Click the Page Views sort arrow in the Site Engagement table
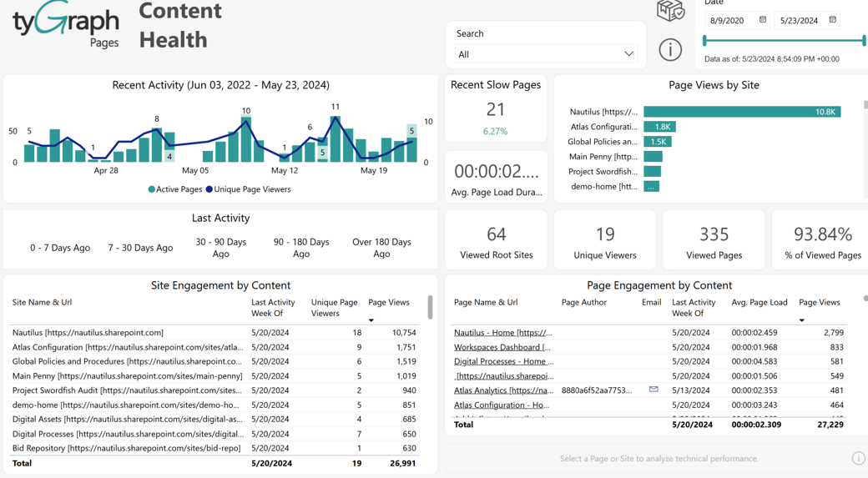This screenshot has height=478, width=868. click(371, 320)
